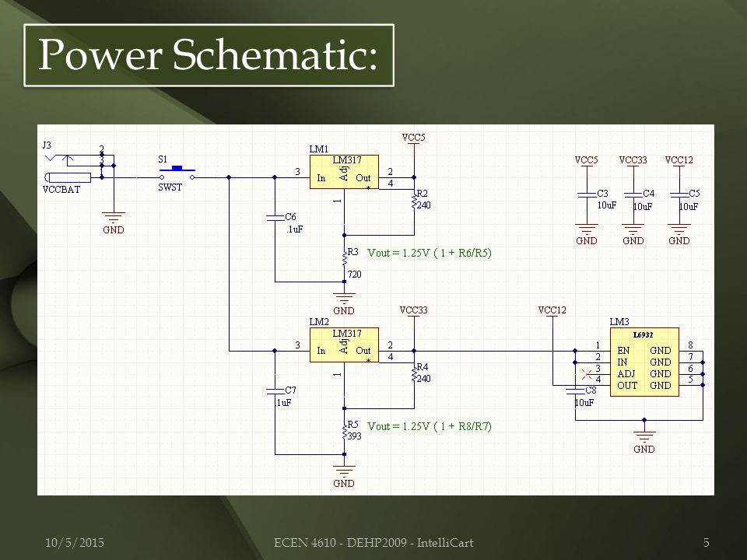The height and width of the screenshot is (560, 747).
Task: Select the LM2 LM317 regulator block
Action: pyautogui.click(x=344, y=345)
